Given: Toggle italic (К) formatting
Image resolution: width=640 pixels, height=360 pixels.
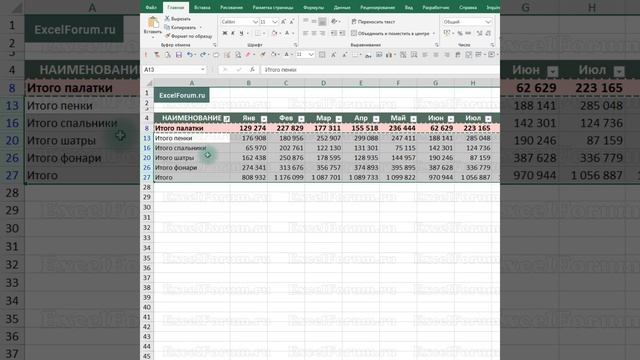Looking at the screenshot, I should pyautogui.click(x=233, y=33).
